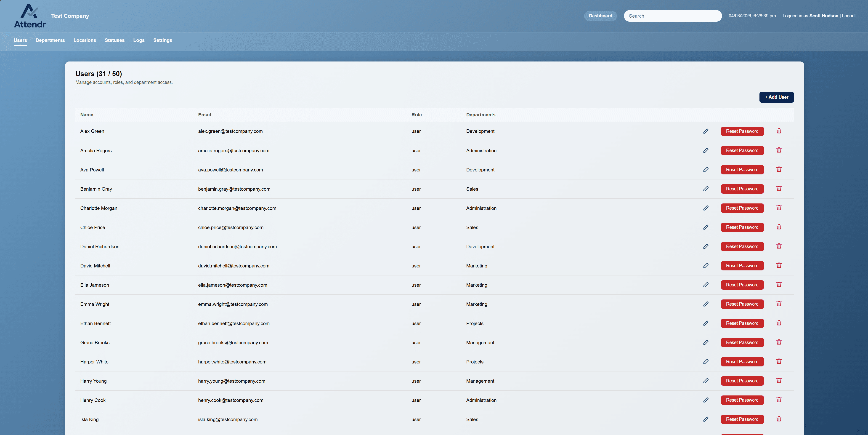Image resolution: width=868 pixels, height=435 pixels.
Task: Delete Benjamin Gray's account
Action: click(779, 189)
